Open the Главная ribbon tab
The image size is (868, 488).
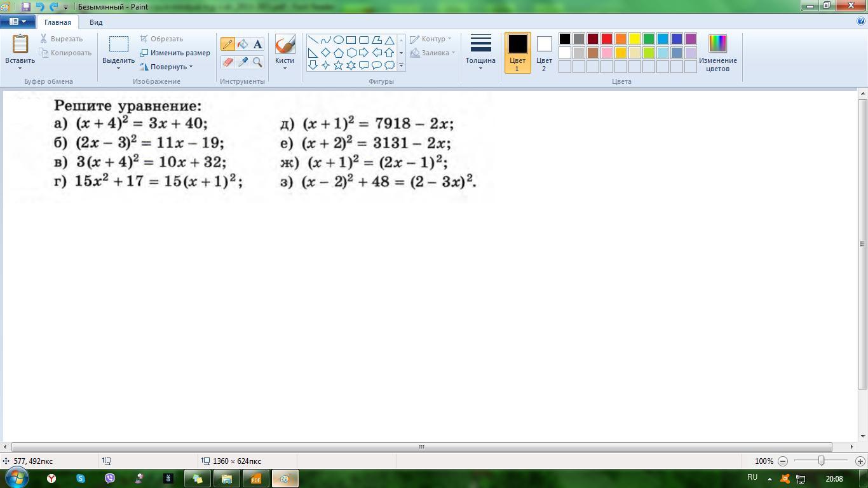click(x=58, y=22)
